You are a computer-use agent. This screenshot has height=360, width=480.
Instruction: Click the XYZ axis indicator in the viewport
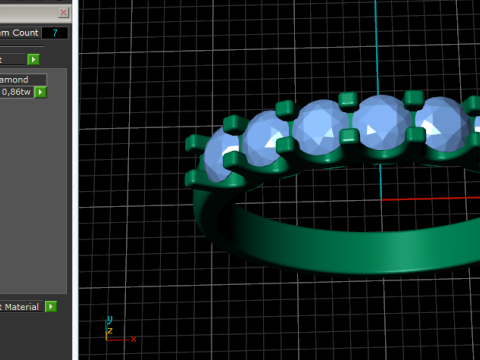pyautogui.click(x=119, y=330)
